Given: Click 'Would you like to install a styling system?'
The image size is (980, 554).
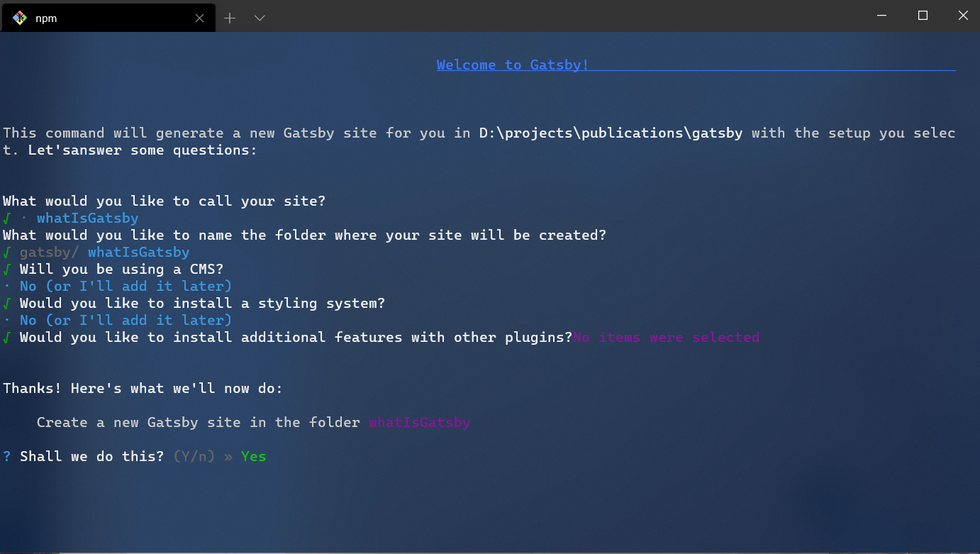Looking at the screenshot, I should (x=203, y=304).
